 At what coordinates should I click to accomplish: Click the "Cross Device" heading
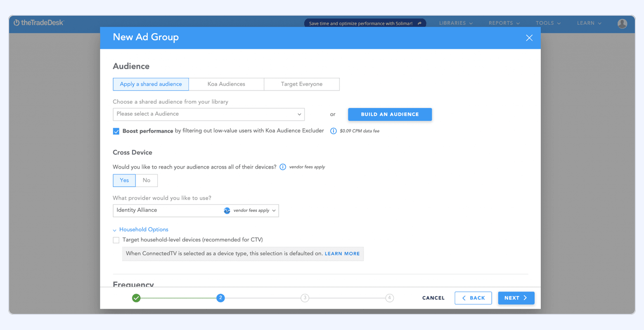click(133, 153)
